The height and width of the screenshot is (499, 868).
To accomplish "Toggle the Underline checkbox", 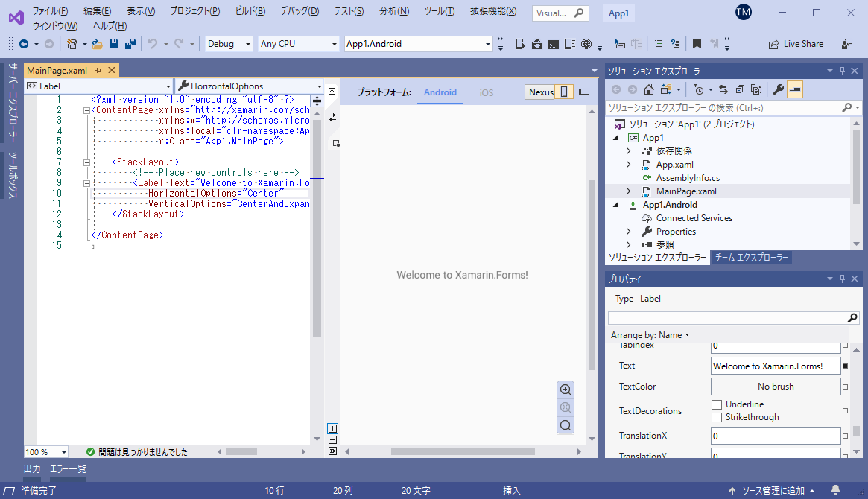I will pyautogui.click(x=717, y=404).
